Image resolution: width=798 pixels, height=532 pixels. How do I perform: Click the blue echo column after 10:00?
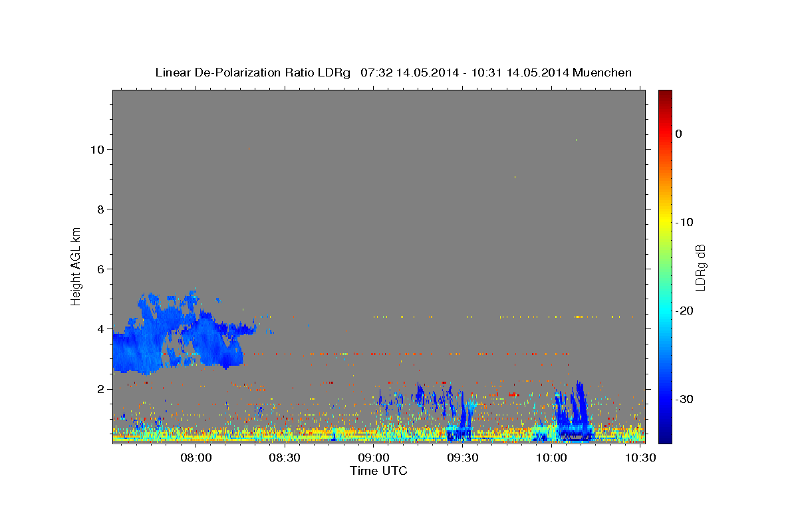coord(573,411)
